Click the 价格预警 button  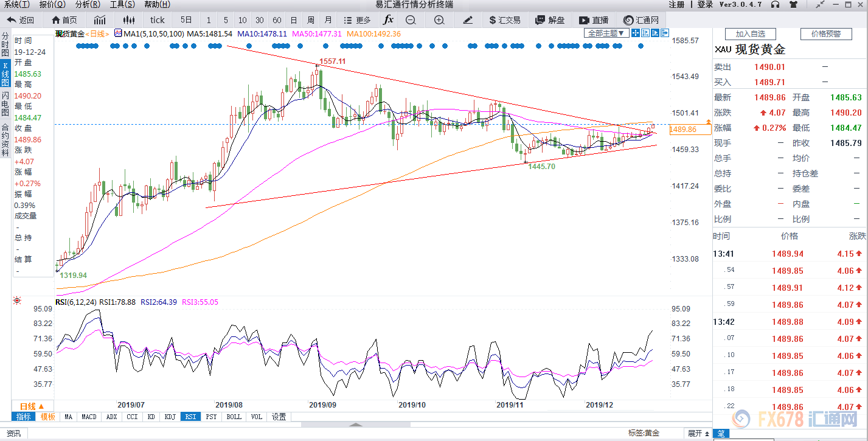click(825, 34)
